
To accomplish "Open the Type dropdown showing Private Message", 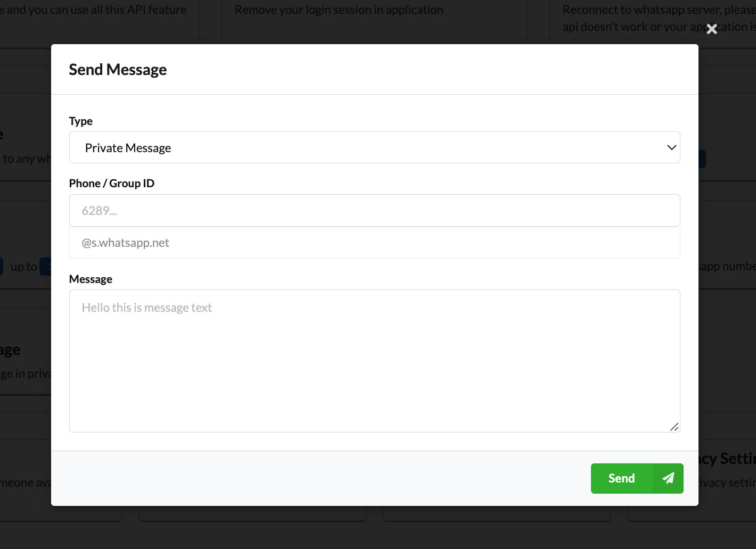I will [375, 147].
